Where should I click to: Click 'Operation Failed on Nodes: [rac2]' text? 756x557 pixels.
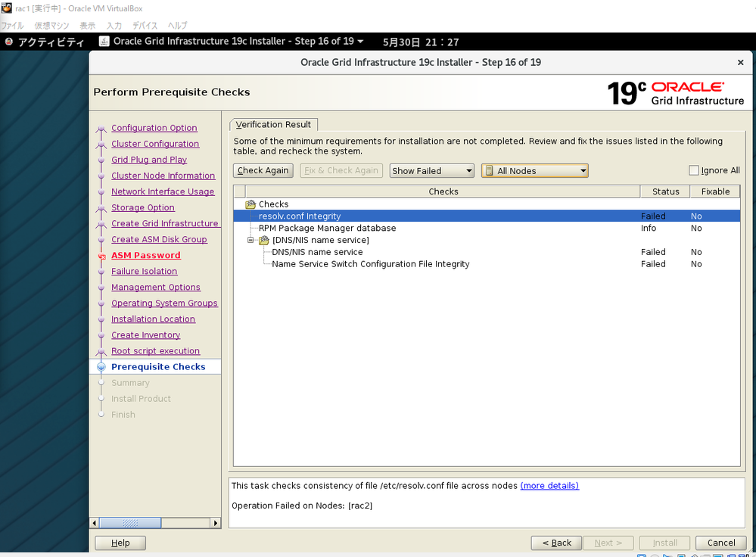coord(302,506)
